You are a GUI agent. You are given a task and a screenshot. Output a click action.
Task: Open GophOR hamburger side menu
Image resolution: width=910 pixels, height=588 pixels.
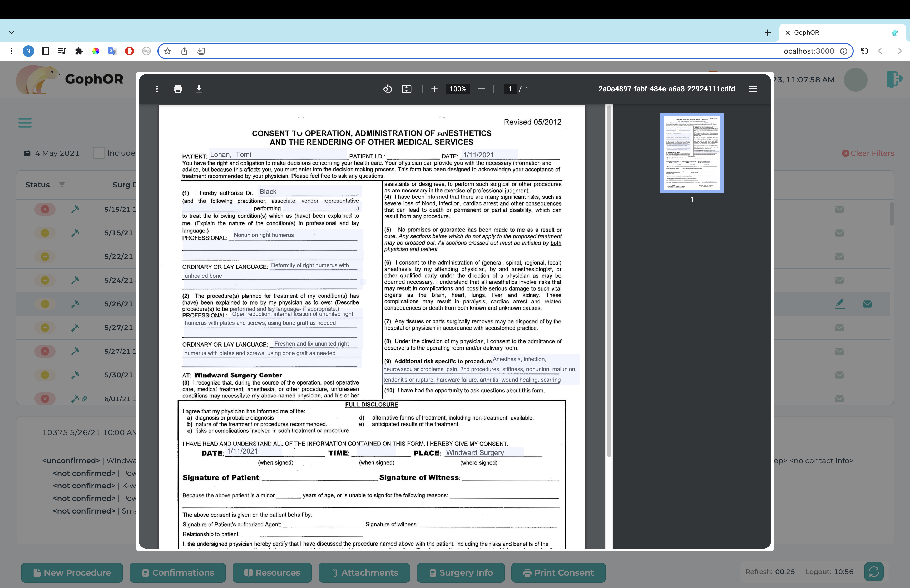[x=25, y=123]
